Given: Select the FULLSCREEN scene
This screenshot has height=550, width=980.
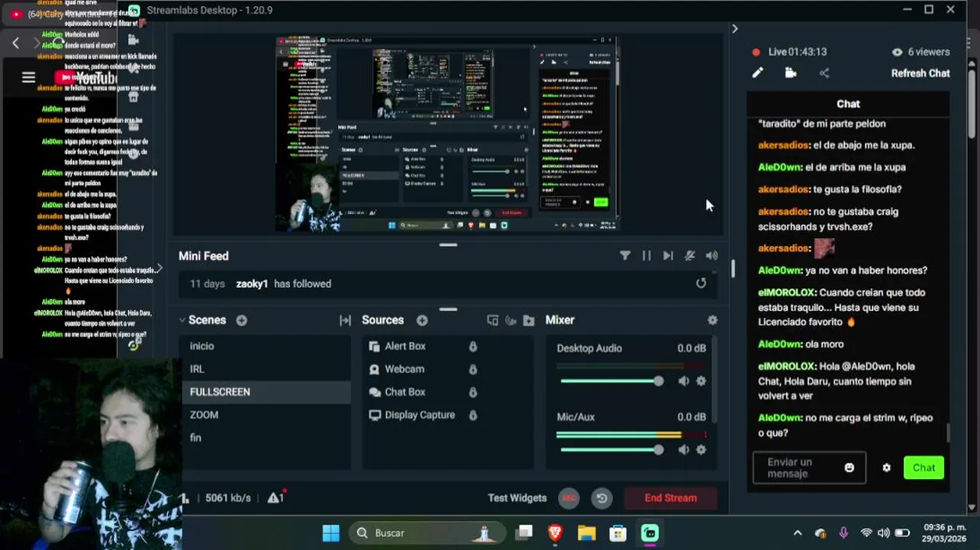Looking at the screenshot, I should tap(266, 392).
